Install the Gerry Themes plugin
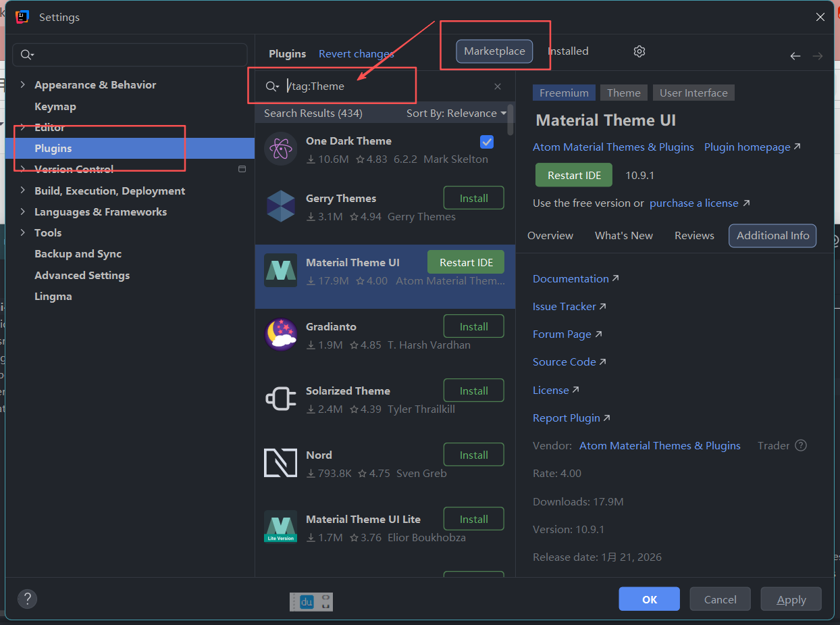Screen dimensions: 840x625 click(x=474, y=198)
